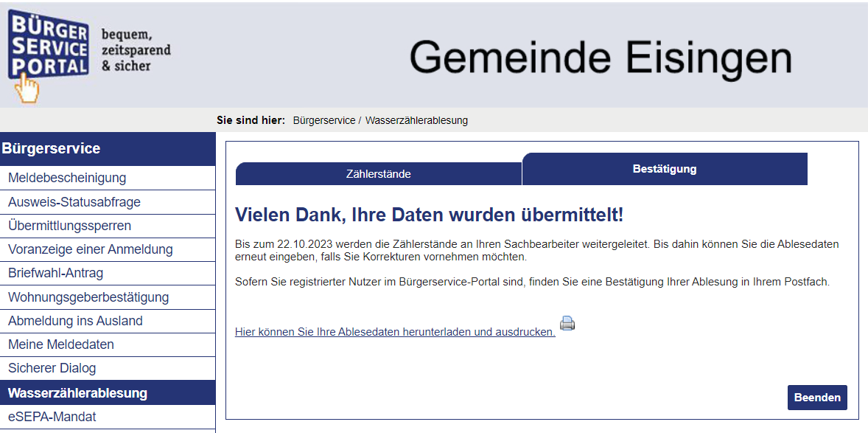The image size is (868, 433).
Task: Open Voranzeige einer Anmeldung
Action: point(90,249)
